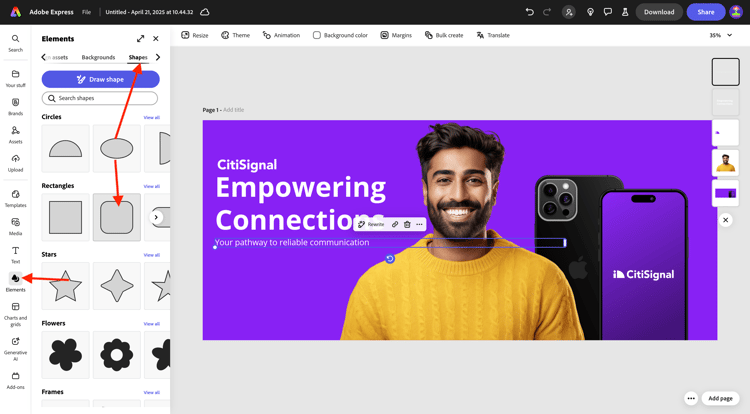Select the Text tool in sidebar

[15, 255]
